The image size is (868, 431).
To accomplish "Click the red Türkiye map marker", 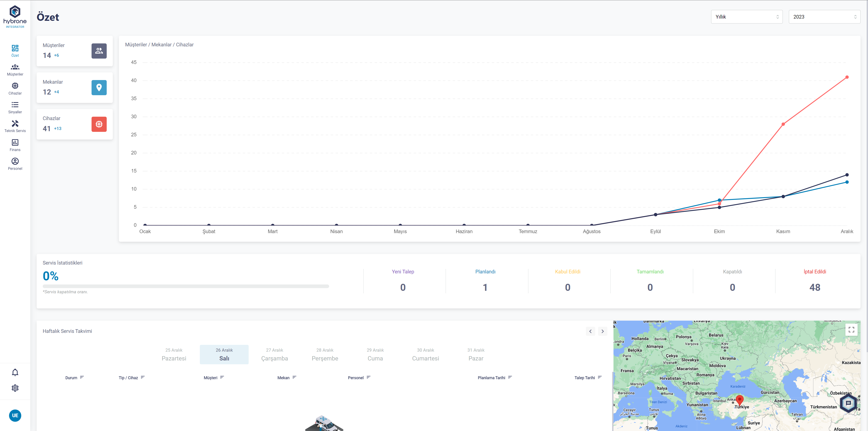I will (739, 400).
